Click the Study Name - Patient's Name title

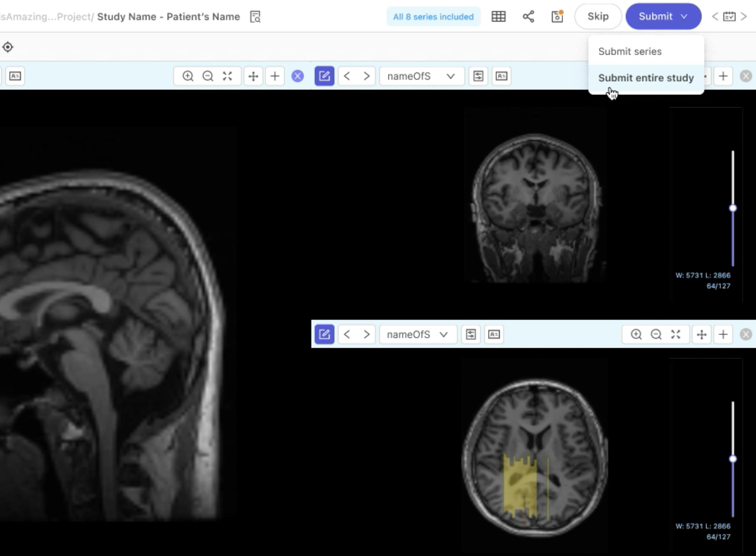(x=169, y=17)
